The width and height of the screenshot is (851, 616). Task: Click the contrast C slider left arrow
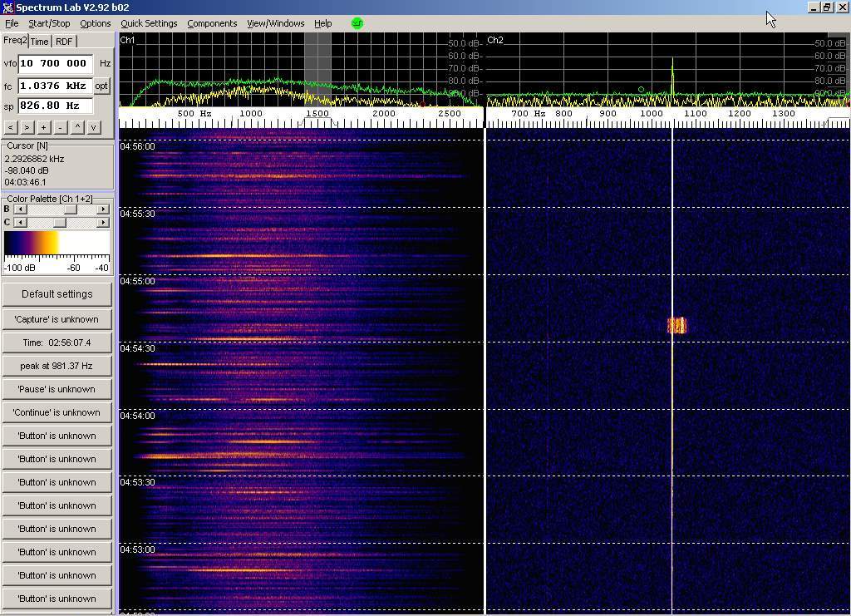20,223
